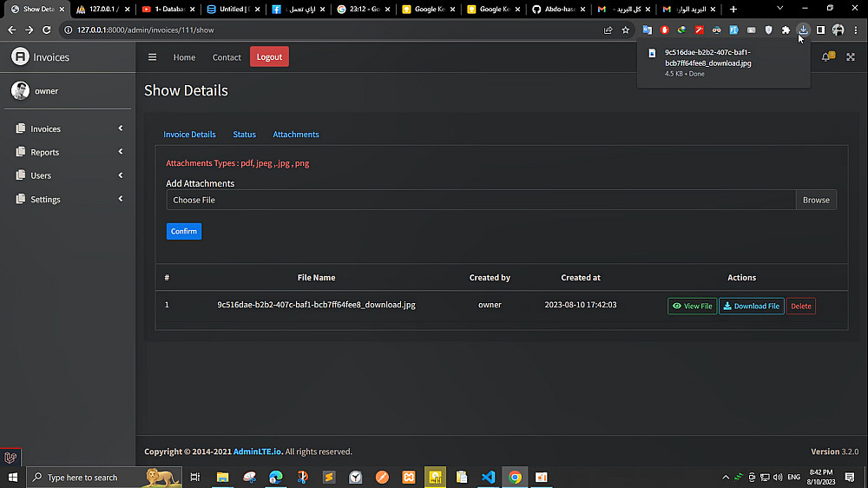This screenshot has width=868, height=488.
Task: Bookmark page with the star icon
Action: (626, 30)
